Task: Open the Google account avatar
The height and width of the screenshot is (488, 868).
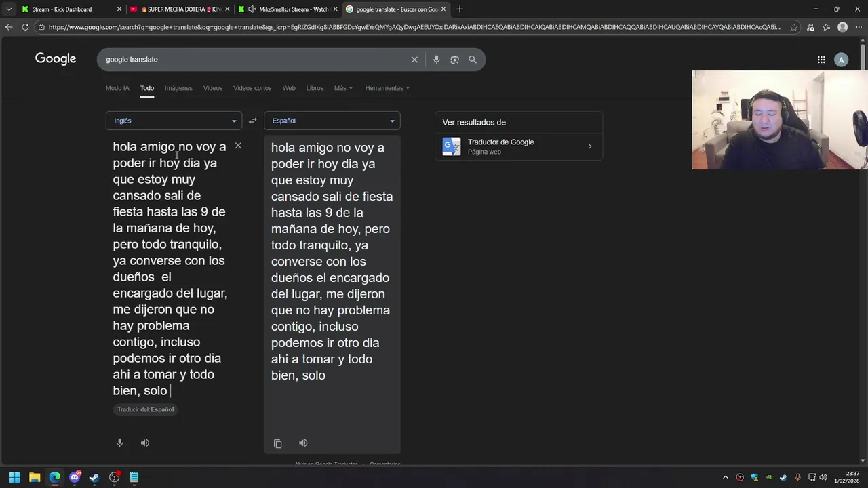Action: (x=842, y=60)
